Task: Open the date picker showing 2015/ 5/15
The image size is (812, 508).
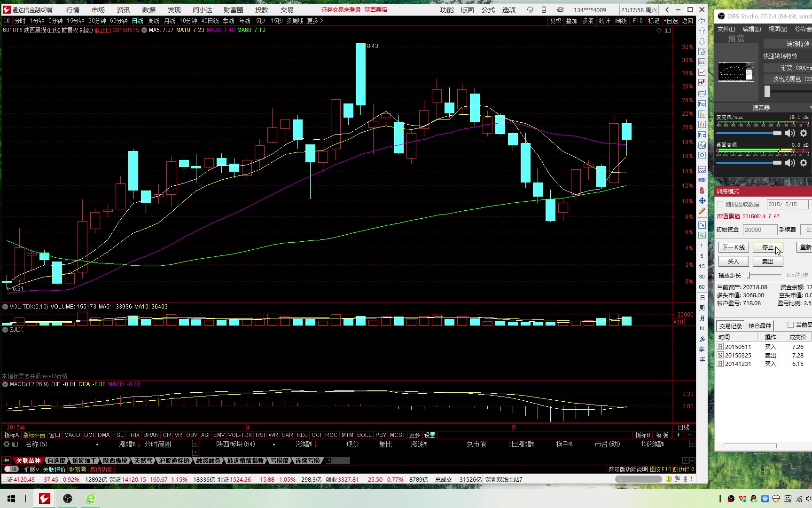Action: coord(787,204)
